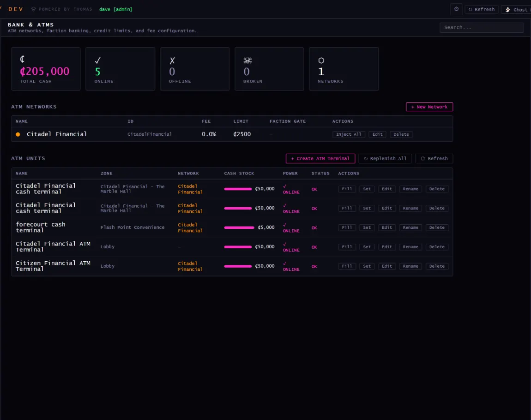Click the ¢2500 limit value
Screen dimensions: 531x420
tap(242, 134)
